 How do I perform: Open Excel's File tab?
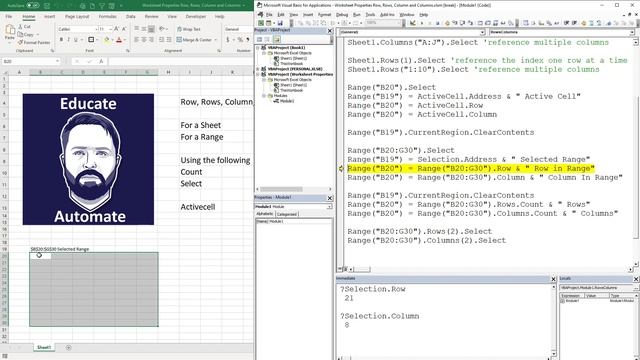pyautogui.click(x=9, y=16)
